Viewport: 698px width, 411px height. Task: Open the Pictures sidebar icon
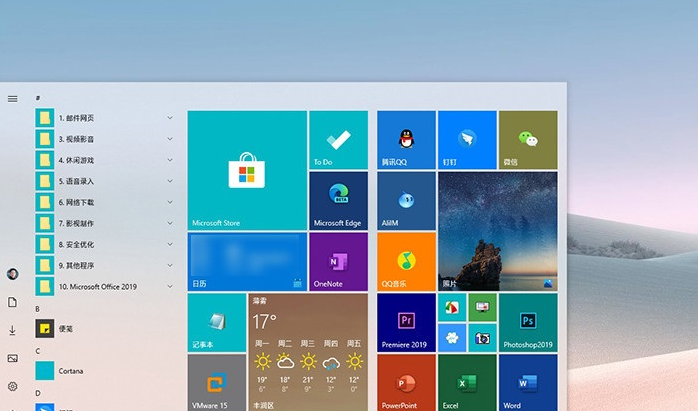click(x=12, y=358)
